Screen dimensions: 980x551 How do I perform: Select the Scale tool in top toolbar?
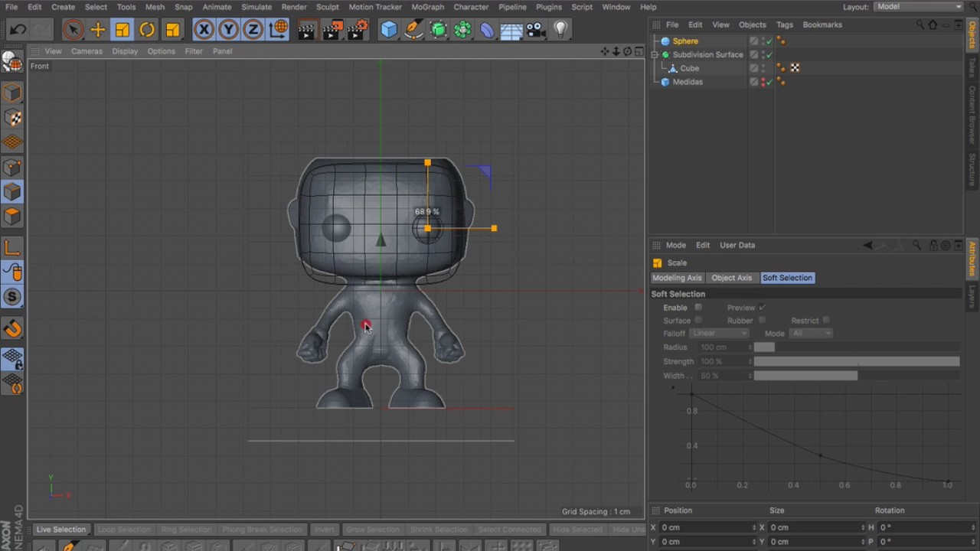click(x=122, y=30)
